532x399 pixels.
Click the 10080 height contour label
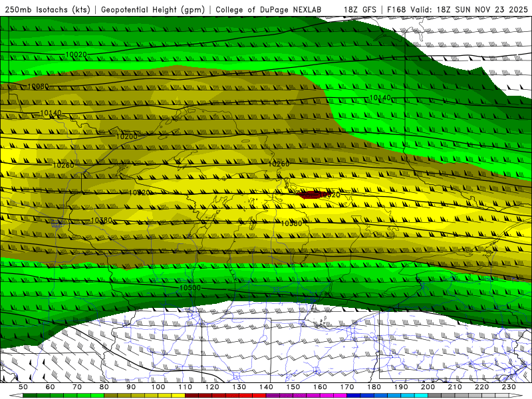pyautogui.click(x=38, y=86)
